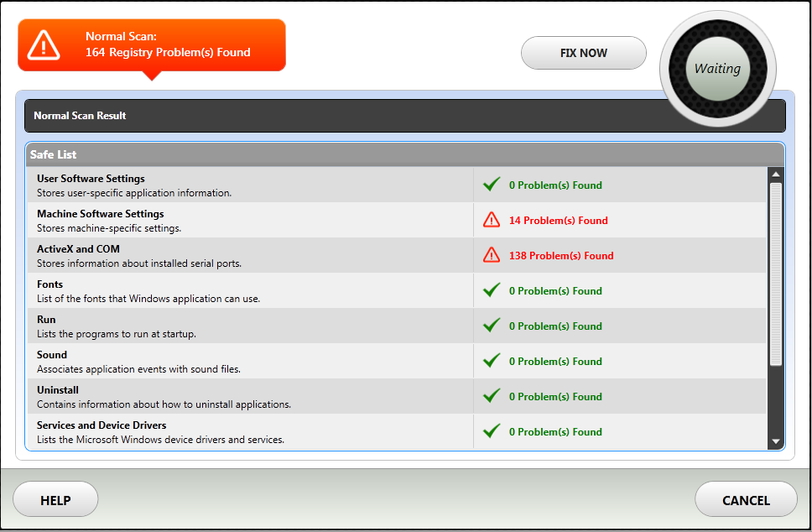Click the green checkmark in Run row
812x532 pixels.
pos(492,326)
